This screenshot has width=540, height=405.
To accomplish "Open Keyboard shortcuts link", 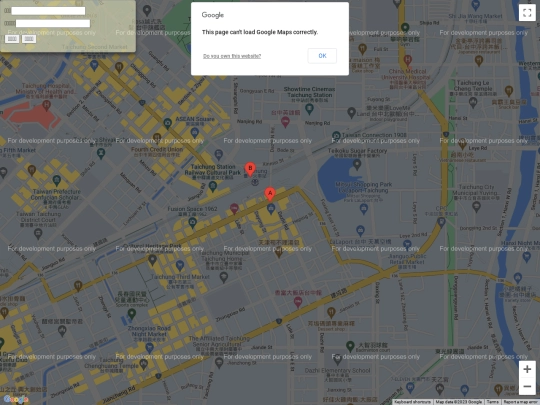I will (412, 402).
